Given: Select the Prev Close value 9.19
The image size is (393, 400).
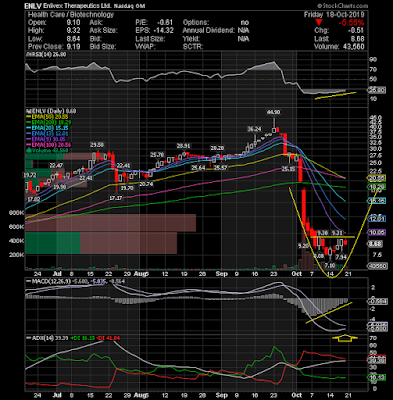Looking at the screenshot, I should [x=73, y=47].
